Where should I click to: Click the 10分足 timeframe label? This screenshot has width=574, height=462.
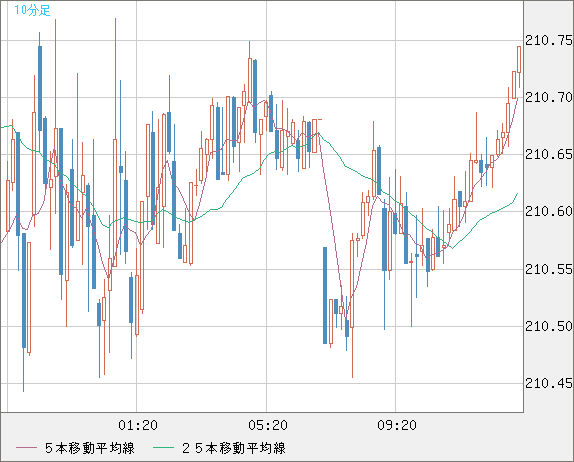coord(32,10)
